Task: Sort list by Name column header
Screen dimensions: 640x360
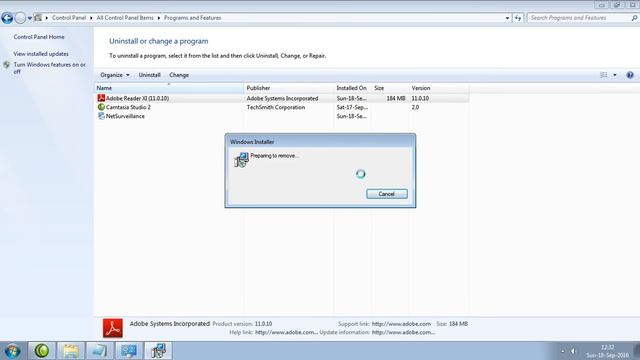Action: coord(169,88)
